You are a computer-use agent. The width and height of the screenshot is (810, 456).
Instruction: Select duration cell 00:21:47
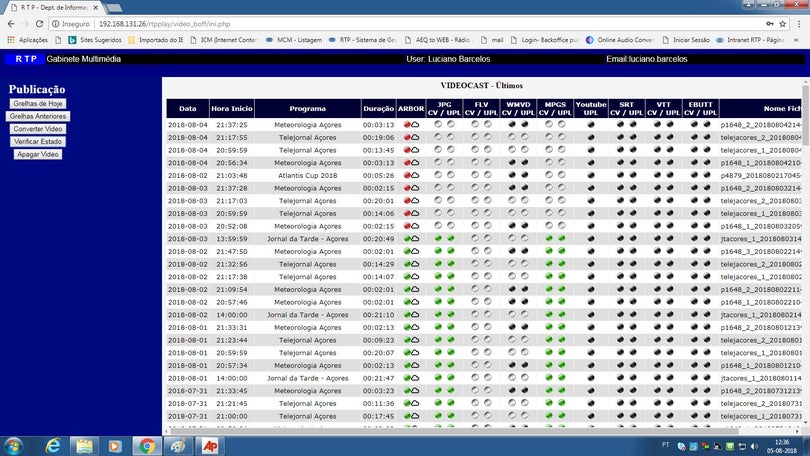coord(378,378)
